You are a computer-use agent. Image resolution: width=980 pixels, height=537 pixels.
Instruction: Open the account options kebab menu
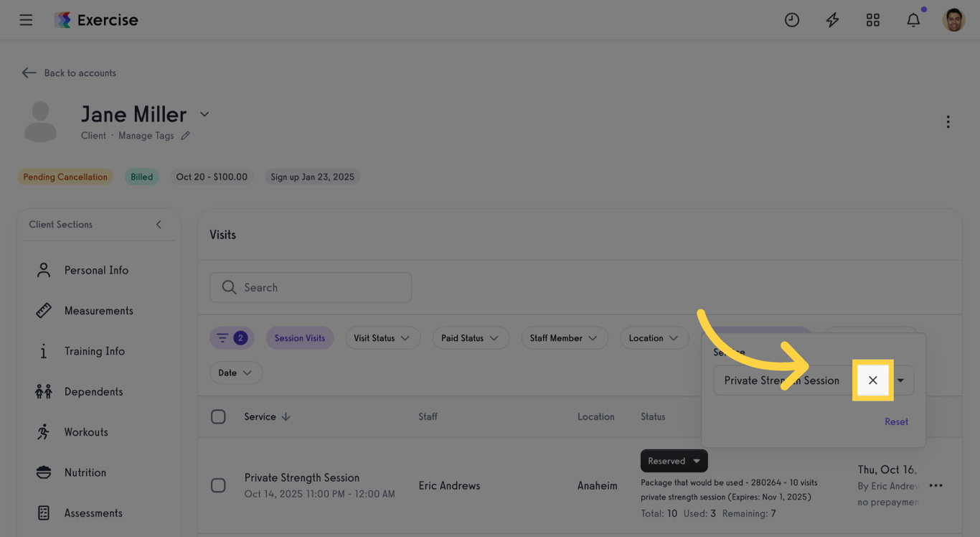tap(948, 122)
